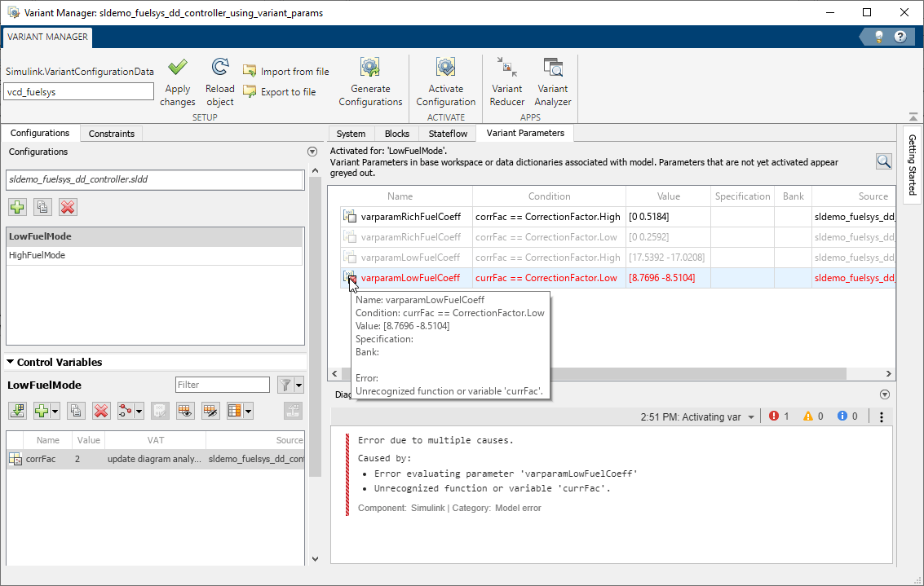The height and width of the screenshot is (586, 924).
Task: Click Apply changes checkmark icon
Action: pyautogui.click(x=177, y=67)
